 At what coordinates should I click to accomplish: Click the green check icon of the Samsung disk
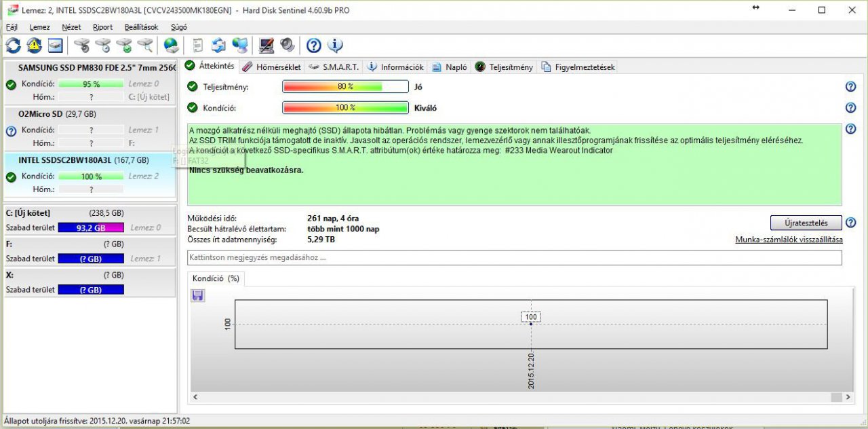(x=11, y=85)
